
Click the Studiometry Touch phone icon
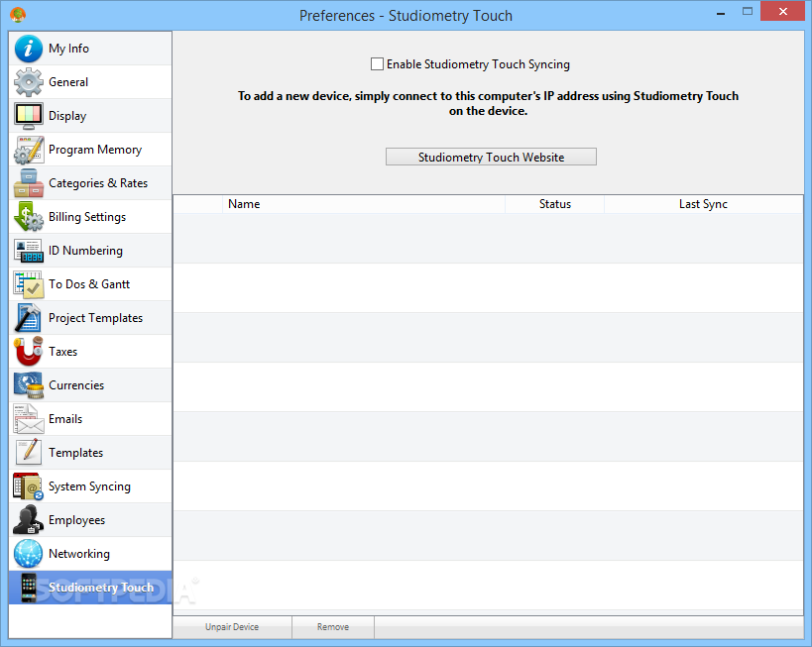29,588
